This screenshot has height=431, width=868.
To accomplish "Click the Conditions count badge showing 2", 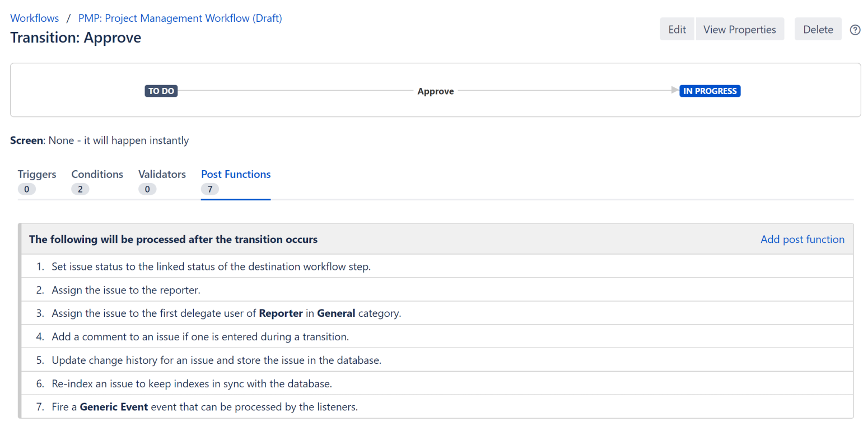I will click(x=80, y=189).
